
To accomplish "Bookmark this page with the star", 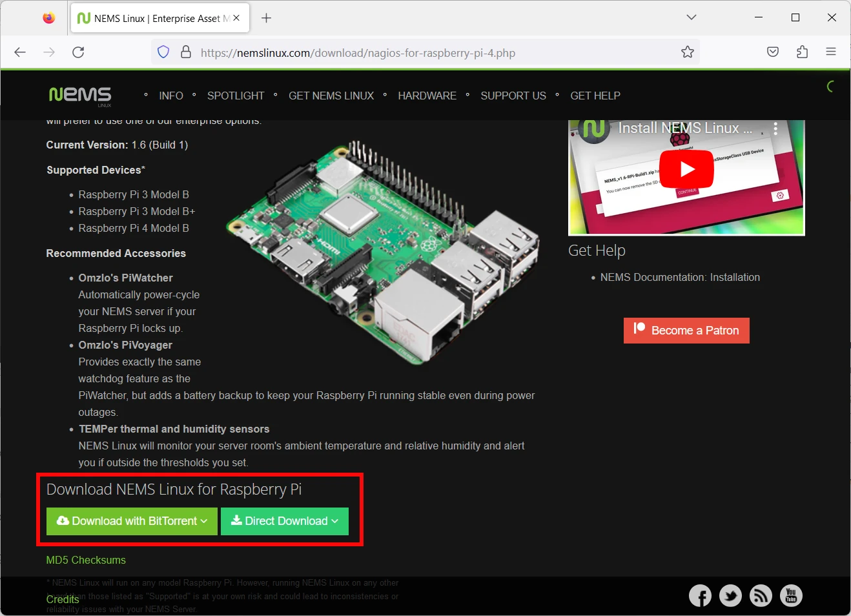I will (x=688, y=52).
